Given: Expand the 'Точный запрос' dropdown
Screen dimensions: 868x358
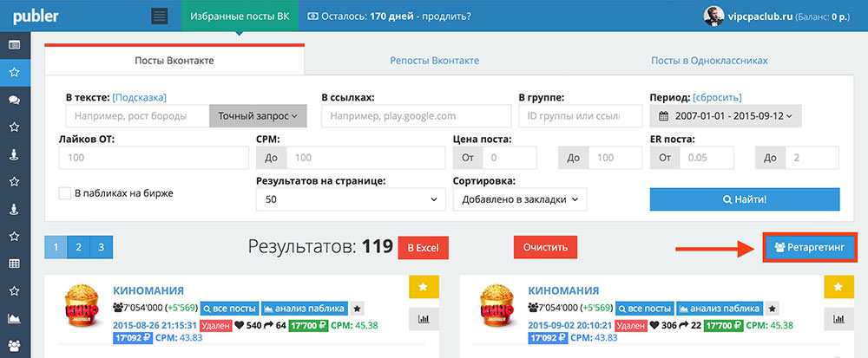Looking at the screenshot, I should point(258,116).
